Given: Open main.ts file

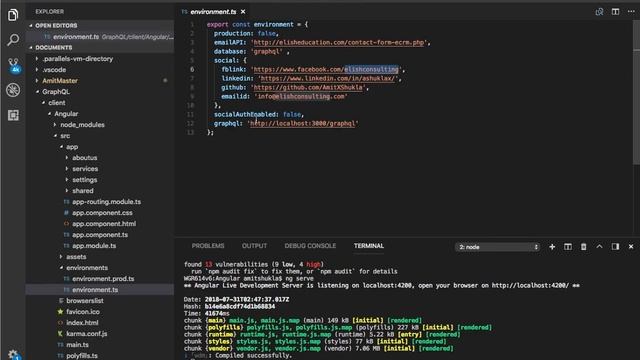Looking at the screenshot, I should [77, 345].
